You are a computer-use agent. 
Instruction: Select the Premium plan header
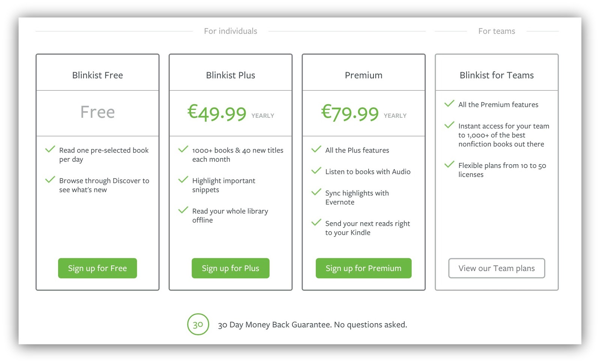[x=363, y=75]
